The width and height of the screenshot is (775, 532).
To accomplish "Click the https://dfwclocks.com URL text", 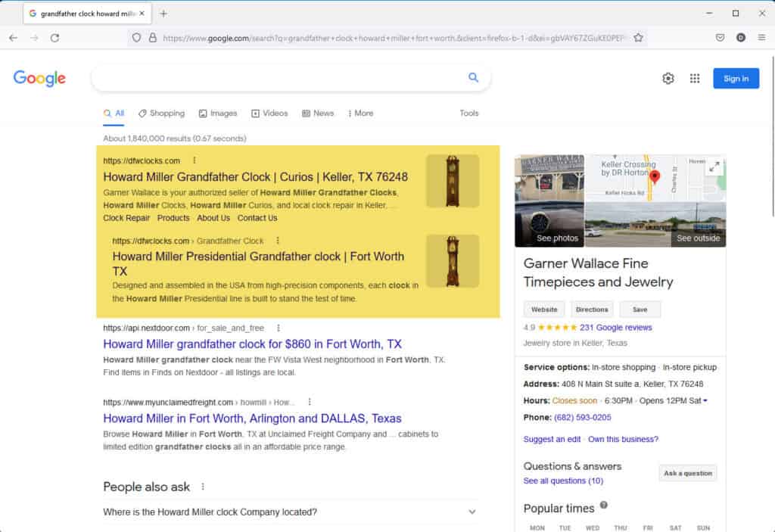I will click(142, 160).
